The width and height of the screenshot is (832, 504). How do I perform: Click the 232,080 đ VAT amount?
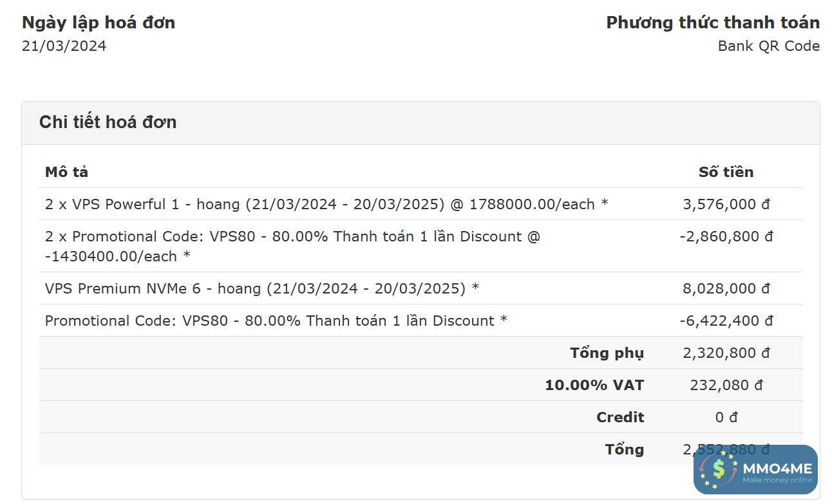click(x=726, y=385)
